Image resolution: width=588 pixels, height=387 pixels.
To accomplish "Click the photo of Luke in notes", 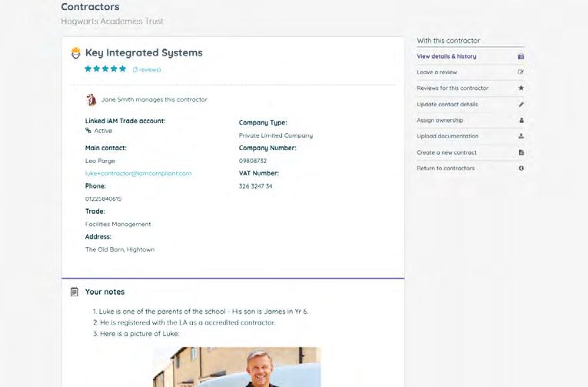I will 237,367.
